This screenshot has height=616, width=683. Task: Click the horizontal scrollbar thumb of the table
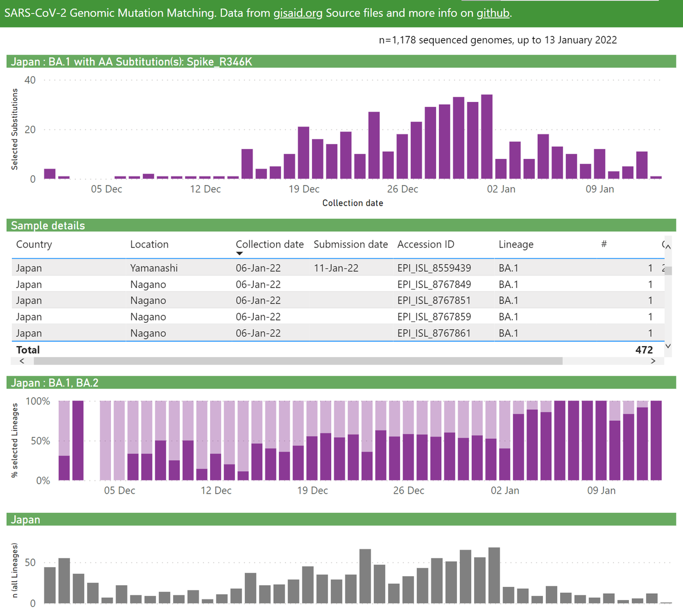(x=298, y=361)
